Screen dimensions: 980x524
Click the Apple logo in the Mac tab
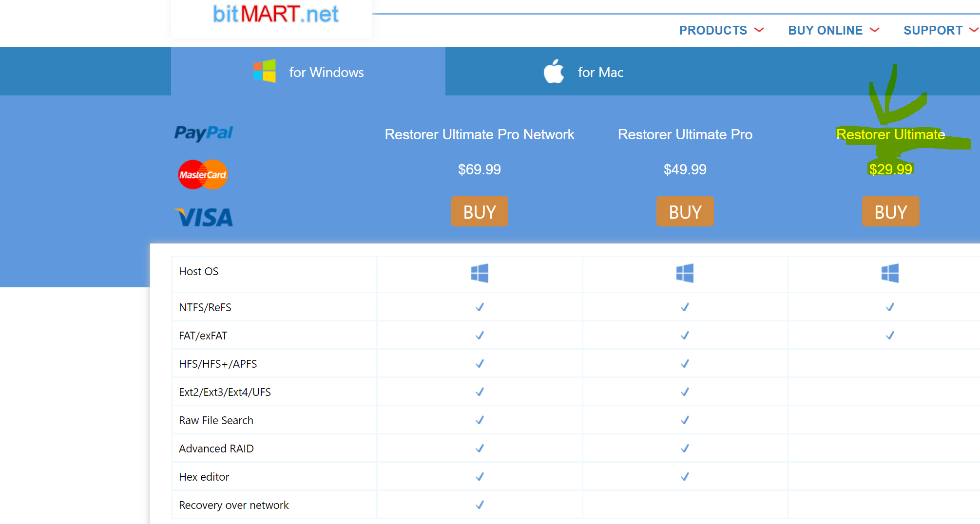coord(554,71)
